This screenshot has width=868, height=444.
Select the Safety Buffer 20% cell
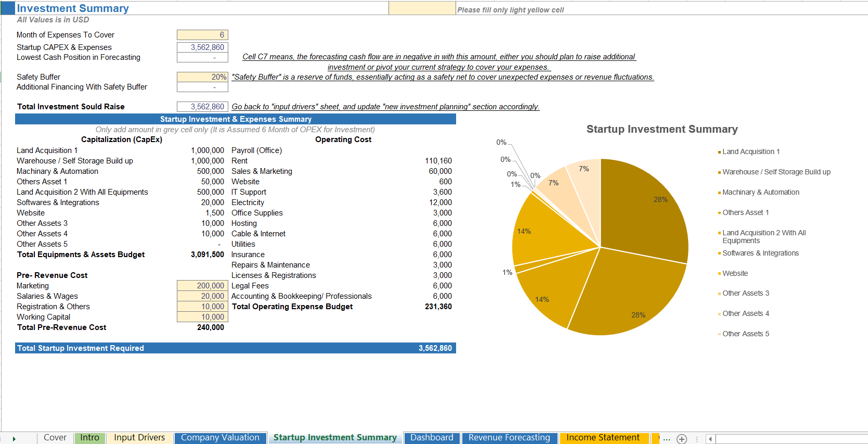(202, 77)
